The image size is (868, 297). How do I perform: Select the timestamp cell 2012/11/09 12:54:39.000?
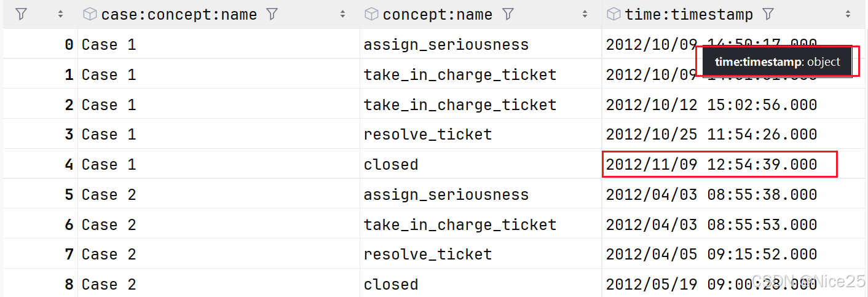pyautogui.click(x=711, y=164)
